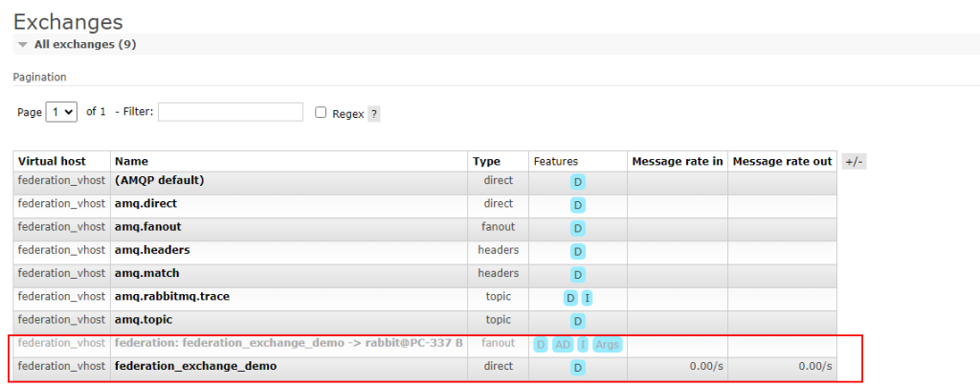Open the amq.headers exchange link
This screenshot has width=980, height=387.
(151, 250)
